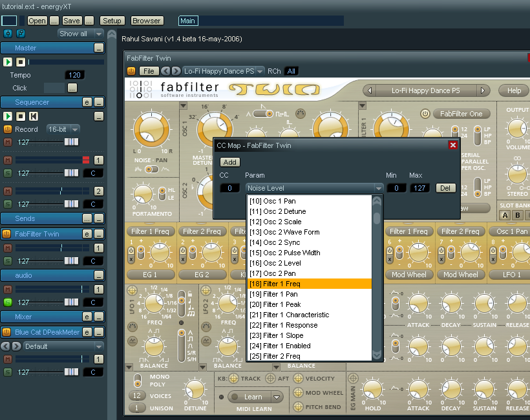Open FabFilter Twin editor via e button
This screenshot has height=420, width=530.
click(x=87, y=233)
